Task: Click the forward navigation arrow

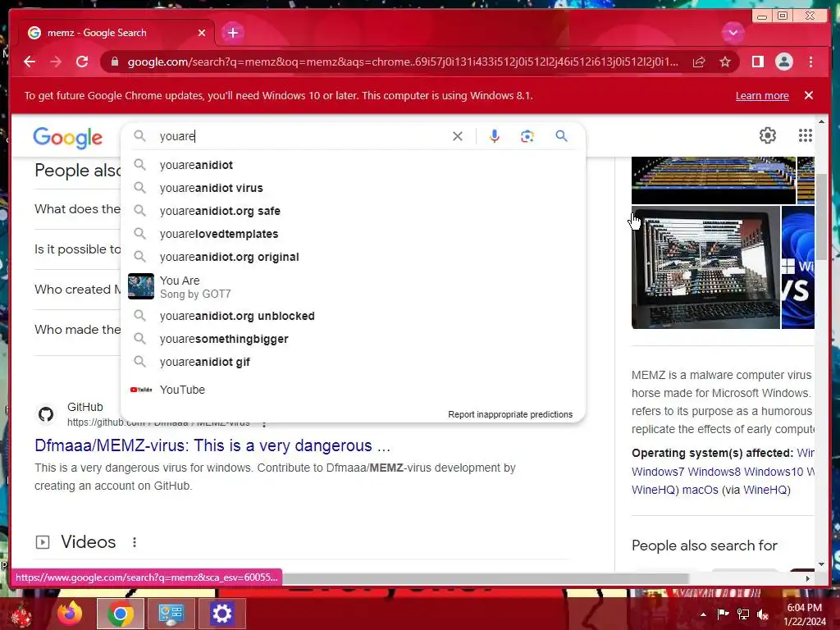Action: pyautogui.click(x=56, y=62)
